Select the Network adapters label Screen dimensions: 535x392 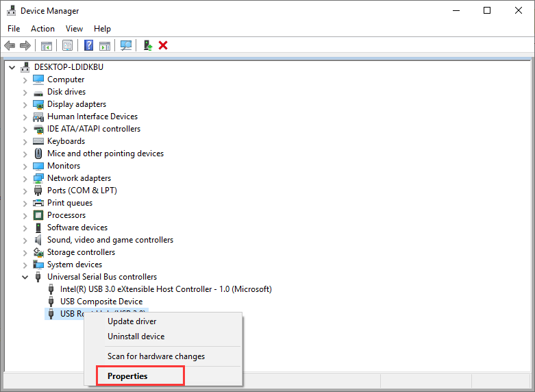click(79, 178)
